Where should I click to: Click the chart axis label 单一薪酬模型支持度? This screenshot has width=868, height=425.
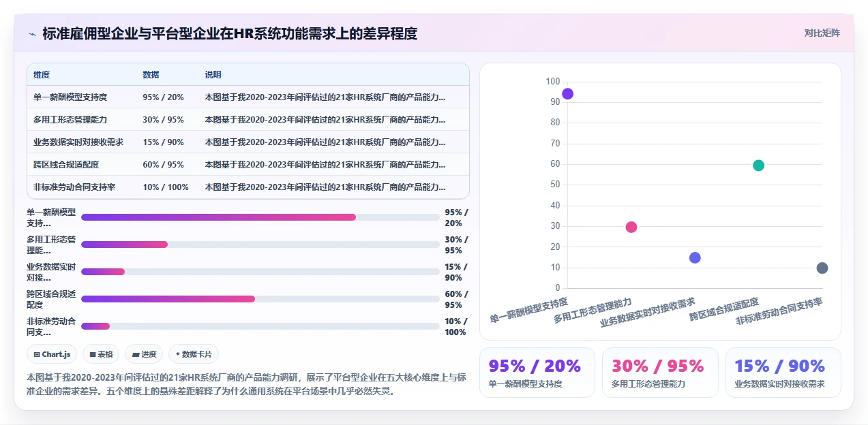pyautogui.click(x=529, y=309)
